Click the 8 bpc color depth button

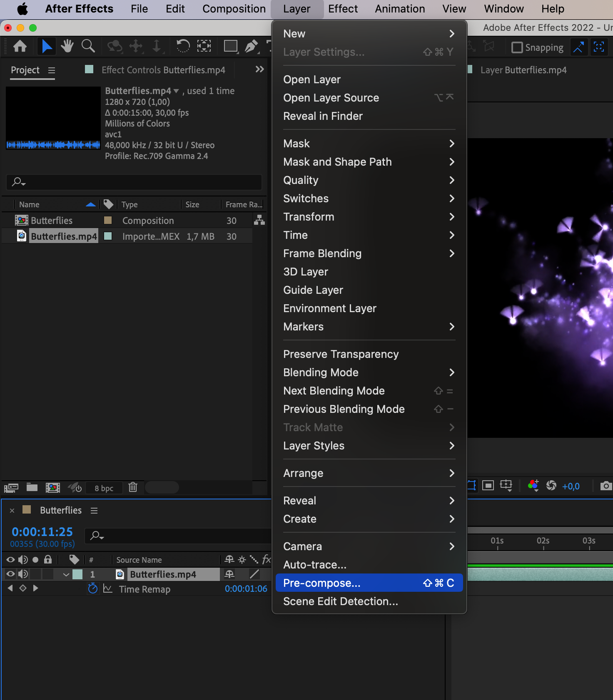(x=104, y=488)
